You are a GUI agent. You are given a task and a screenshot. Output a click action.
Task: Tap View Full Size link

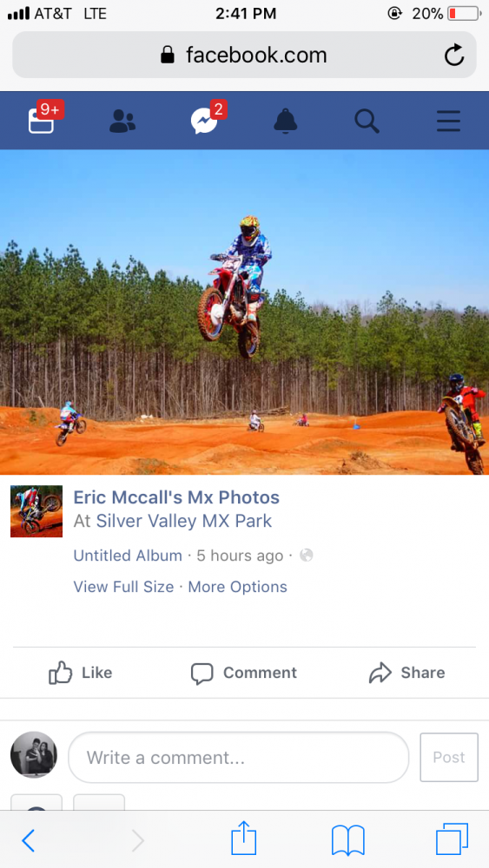click(x=123, y=587)
